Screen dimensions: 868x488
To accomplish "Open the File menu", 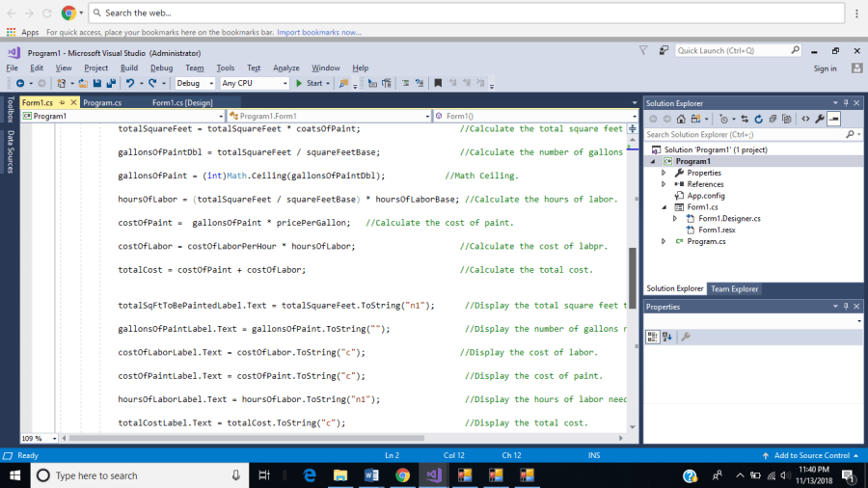I will coord(12,68).
